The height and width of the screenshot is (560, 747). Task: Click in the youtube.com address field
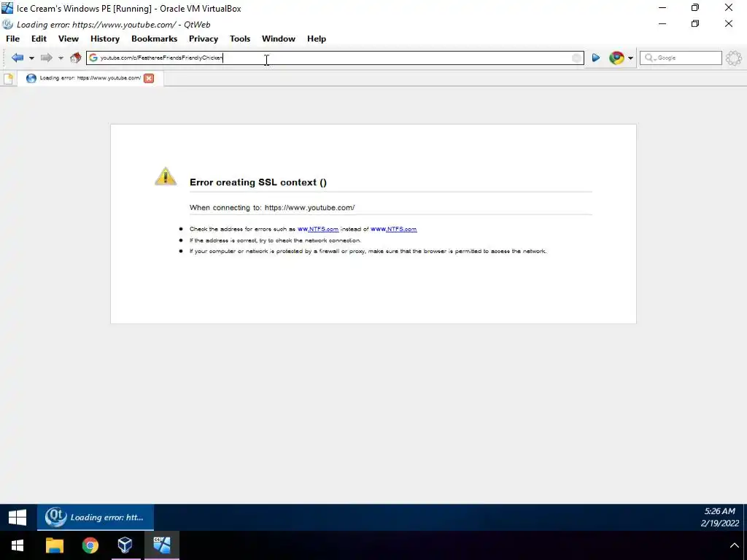(334, 58)
